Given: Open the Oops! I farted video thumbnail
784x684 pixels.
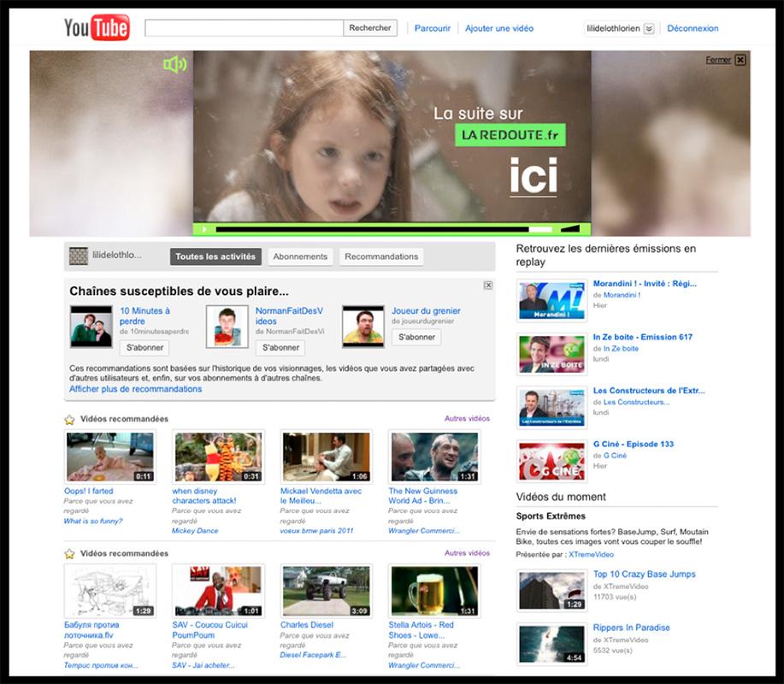Looking at the screenshot, I should click(x=110, y=457).
